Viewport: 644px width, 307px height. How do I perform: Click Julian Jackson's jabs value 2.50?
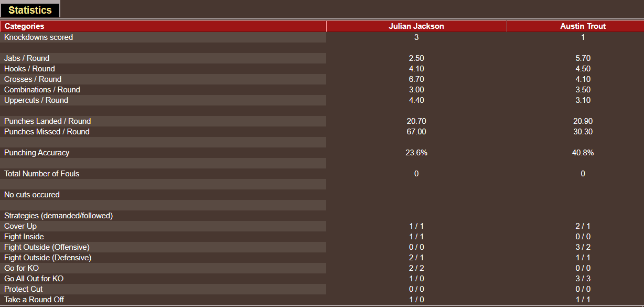tap(416, 58)
